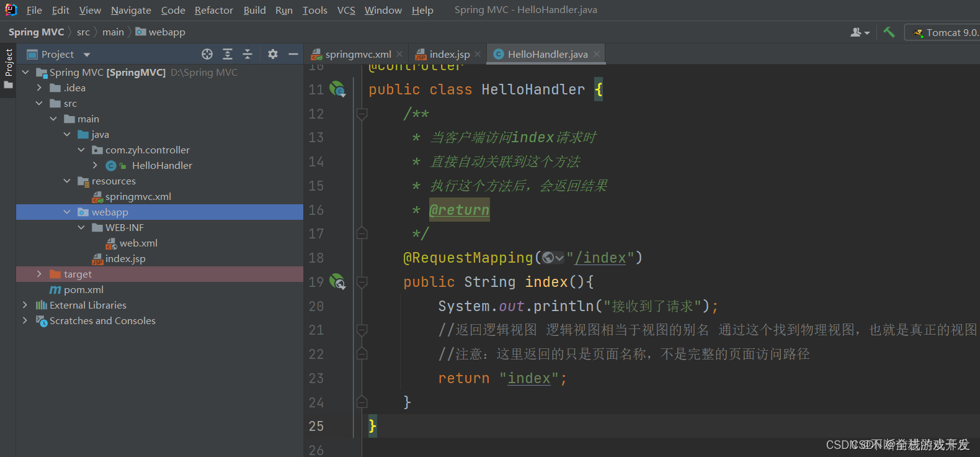Click the main breadcrumb
Viewport: 980px width, 457px height.
click(x=113, y=32)
